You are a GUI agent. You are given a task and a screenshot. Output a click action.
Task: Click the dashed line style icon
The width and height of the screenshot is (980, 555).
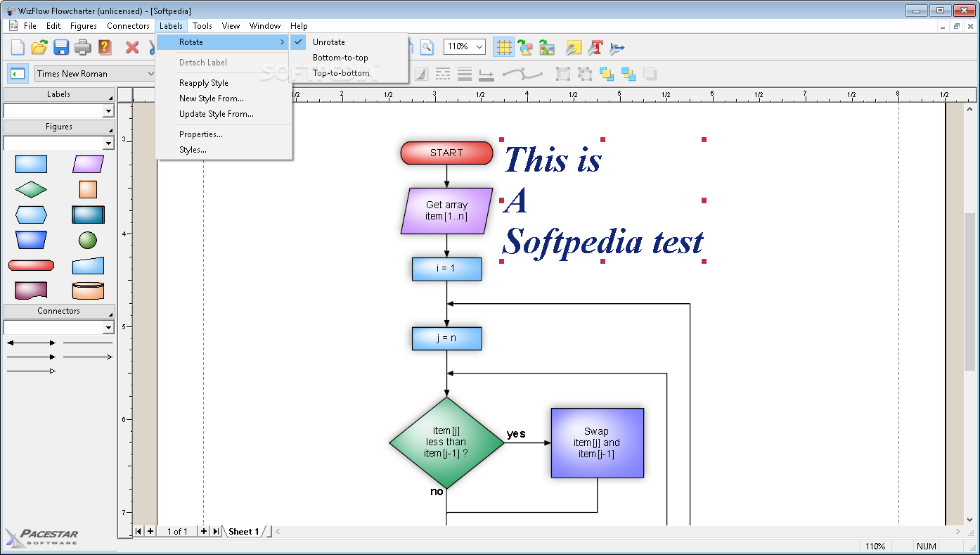tap(443, 73)
